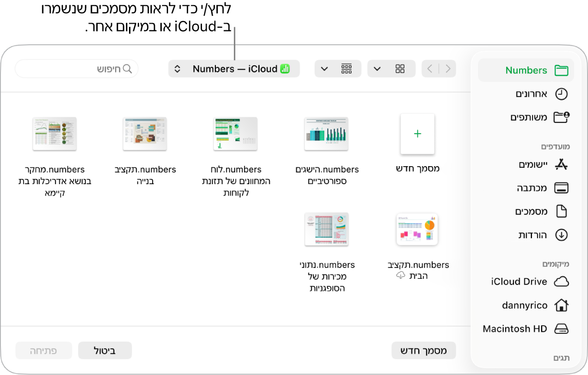
Task: Open the Numbers — iCloud location popup
Action: (x=234, y=69)
